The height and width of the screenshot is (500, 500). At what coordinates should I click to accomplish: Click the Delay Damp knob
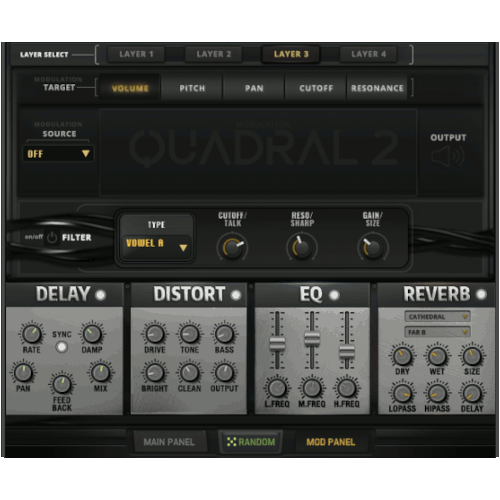[92, 334]
